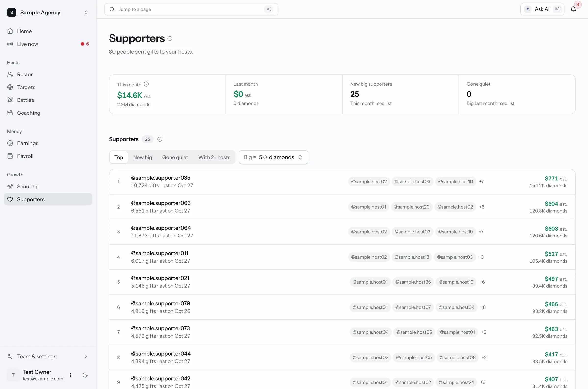Go to the Earnings page
588x389 pixels.
click(x=48, y=143)
